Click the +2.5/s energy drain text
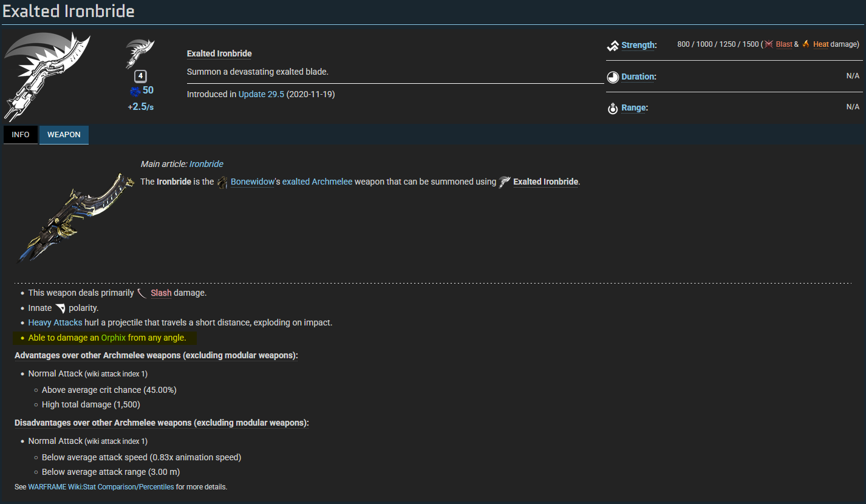This screenshot has width=866, height=504. [x=140, y=107]
